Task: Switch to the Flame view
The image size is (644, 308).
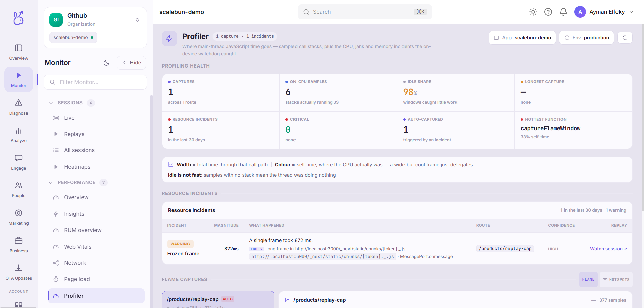Action: click(588, 279)
